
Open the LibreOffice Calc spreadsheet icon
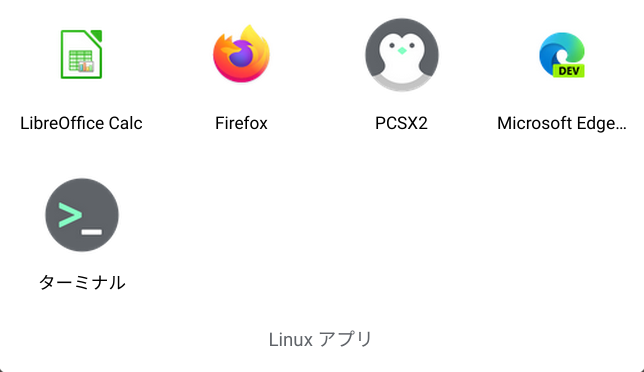coord(81,54)
